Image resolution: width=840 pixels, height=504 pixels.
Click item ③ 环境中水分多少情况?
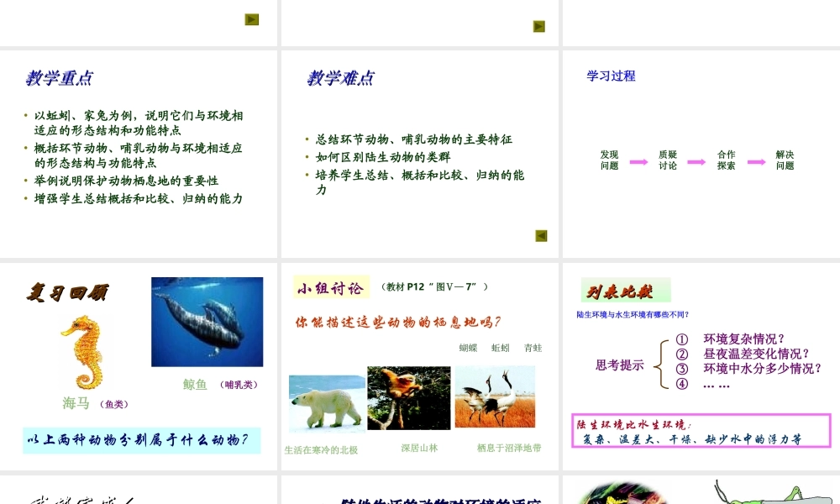click(x=748, y=369)
